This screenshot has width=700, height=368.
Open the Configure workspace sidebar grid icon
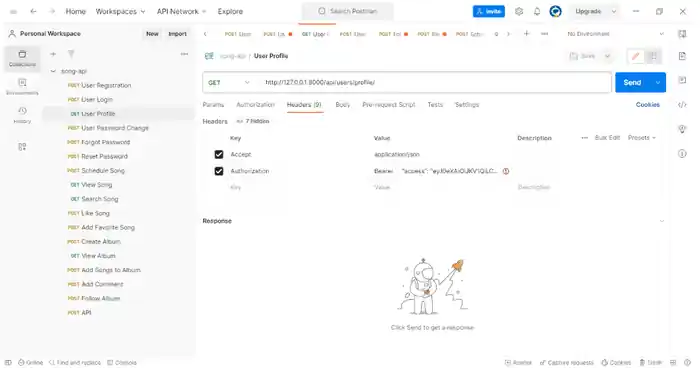22,146
